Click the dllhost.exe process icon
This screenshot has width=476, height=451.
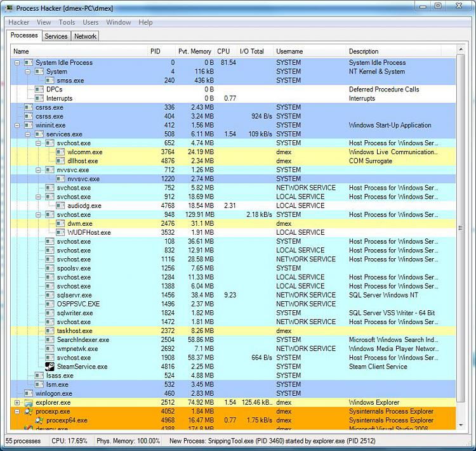(x=60, y=161)
